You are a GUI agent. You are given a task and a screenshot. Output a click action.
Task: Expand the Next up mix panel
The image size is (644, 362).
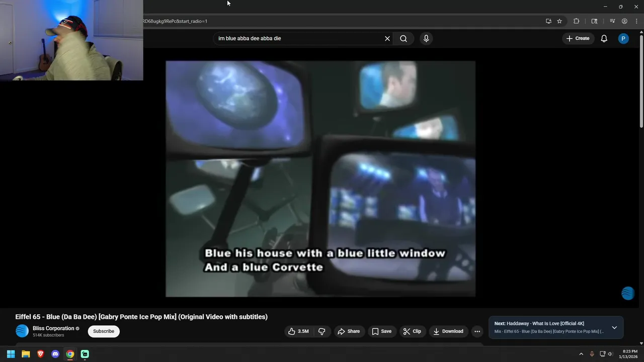[x=614, y=328]
